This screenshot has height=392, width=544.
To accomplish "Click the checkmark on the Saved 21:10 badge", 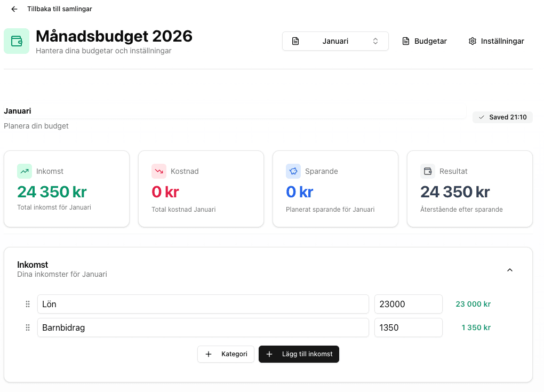I will (x=483, y=117).
